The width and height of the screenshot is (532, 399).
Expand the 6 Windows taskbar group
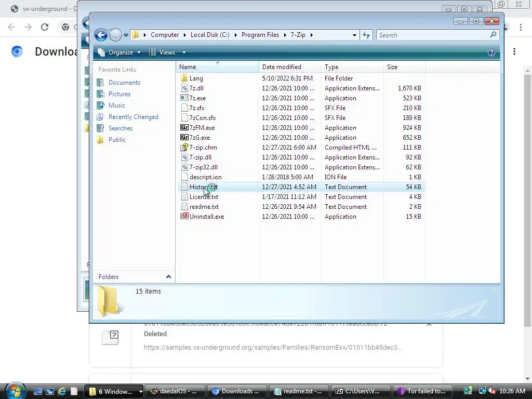(141, 392)
